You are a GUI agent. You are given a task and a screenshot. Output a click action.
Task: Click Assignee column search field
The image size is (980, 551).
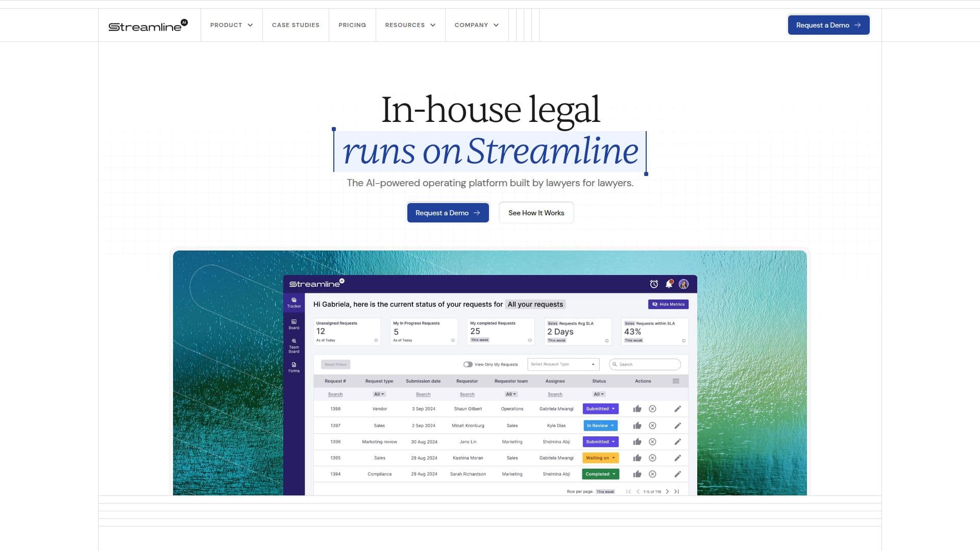click(x=555, y=394)
